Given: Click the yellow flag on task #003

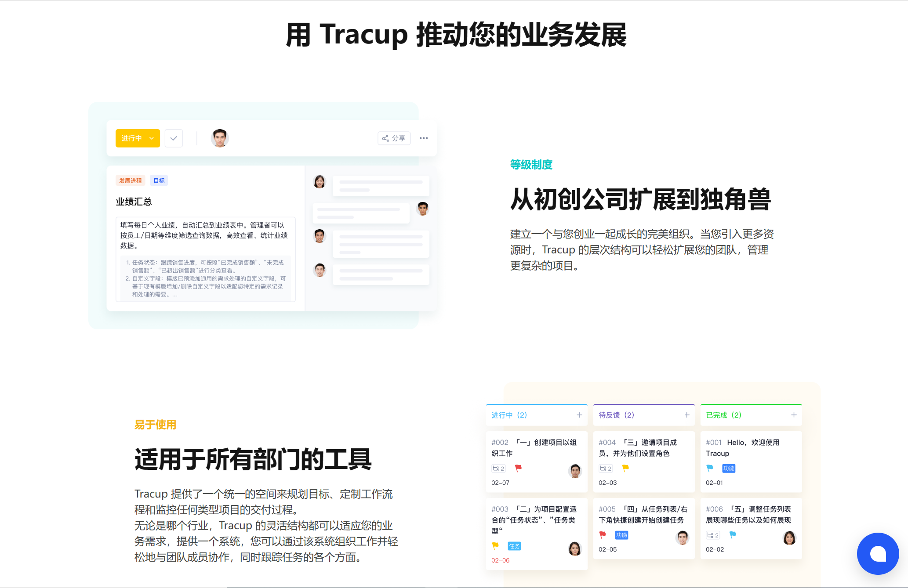Looking at the screenshot, I should coord(495,546).
